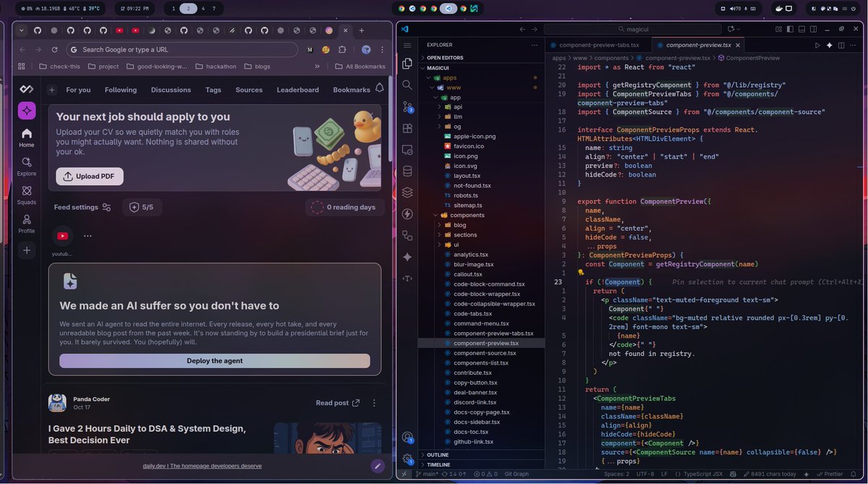The height and width of the screenshot is (484, 868).
Task: Open daily.dev notifications bell
Action: [380, 88]
